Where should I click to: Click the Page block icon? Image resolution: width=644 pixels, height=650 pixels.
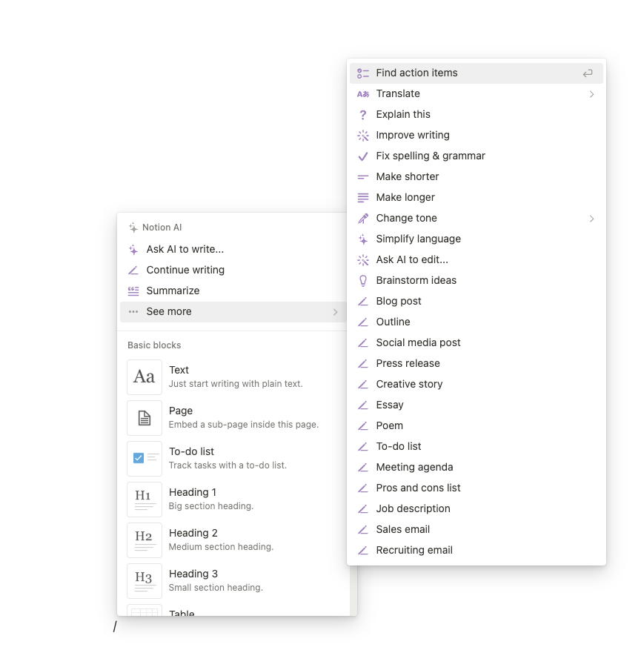point(144,417)
